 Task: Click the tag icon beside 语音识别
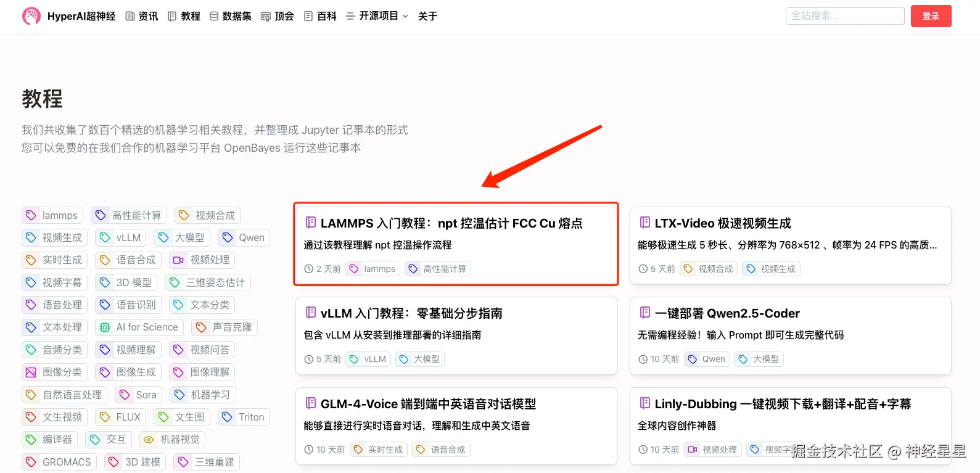click(105, 305)
